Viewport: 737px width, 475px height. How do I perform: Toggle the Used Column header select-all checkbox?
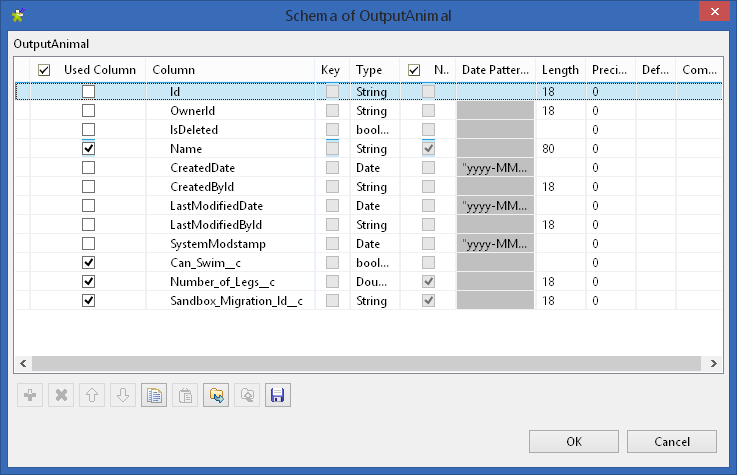pyautogui.click(x=44, y=70)
